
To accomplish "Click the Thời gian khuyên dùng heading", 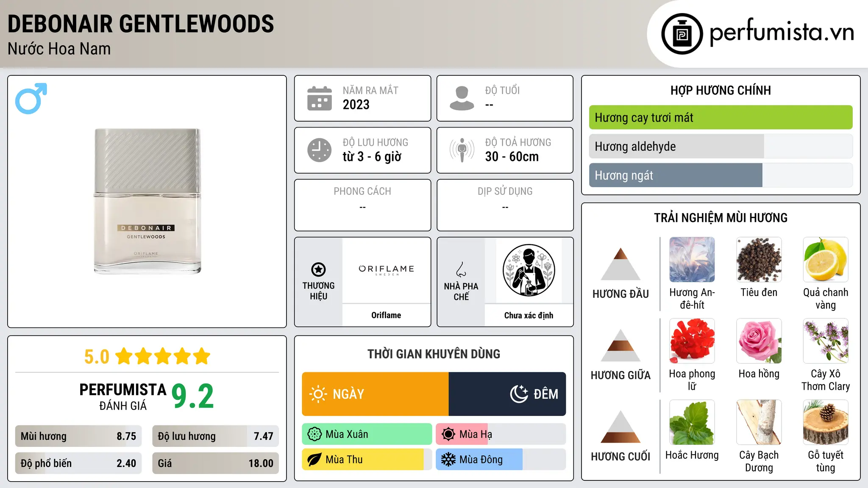I will (x=434, y=354).
